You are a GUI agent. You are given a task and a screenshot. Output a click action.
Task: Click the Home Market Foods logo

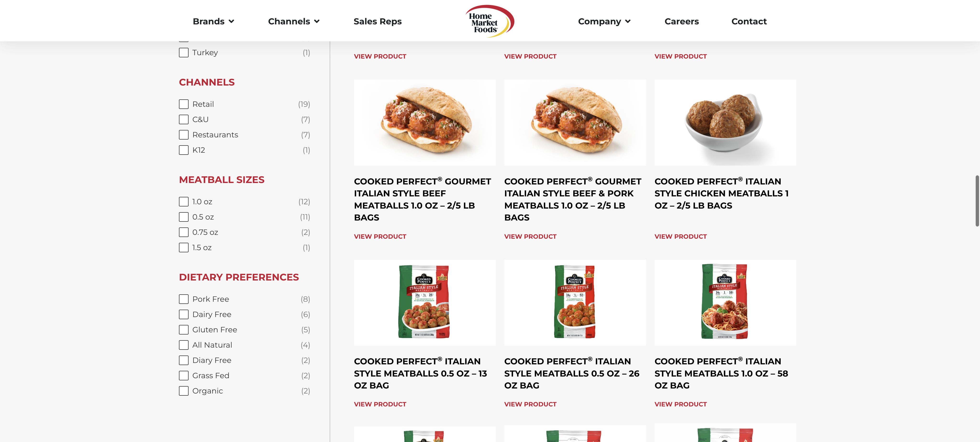[490, 21]
